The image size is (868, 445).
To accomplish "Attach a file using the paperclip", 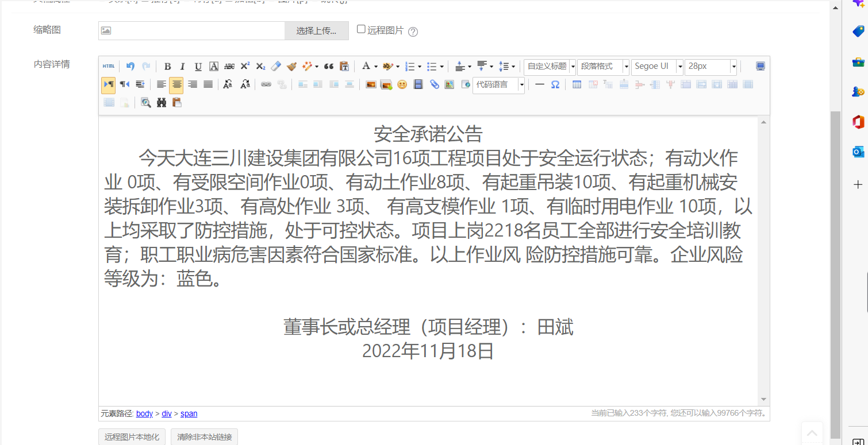I will [434, 84].
